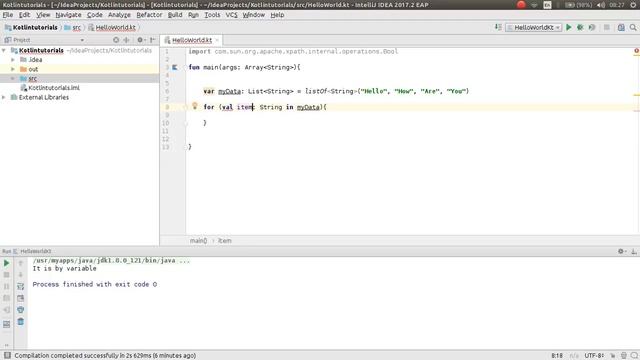640x360 pixels.
Task: Switch to HelloWorld.kt editor tab
Action: tap(191, 40)
